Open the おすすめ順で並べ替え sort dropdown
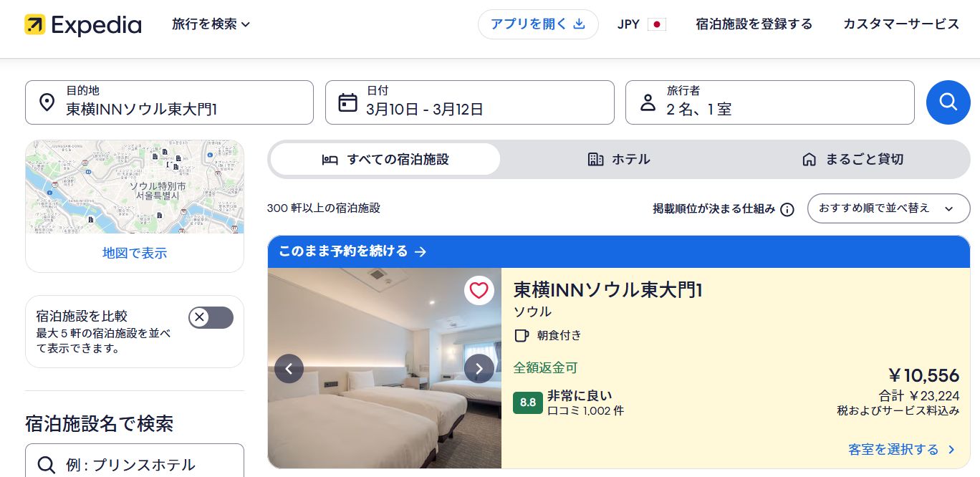The width and height of the screenshot is (980, 477). 888,208
